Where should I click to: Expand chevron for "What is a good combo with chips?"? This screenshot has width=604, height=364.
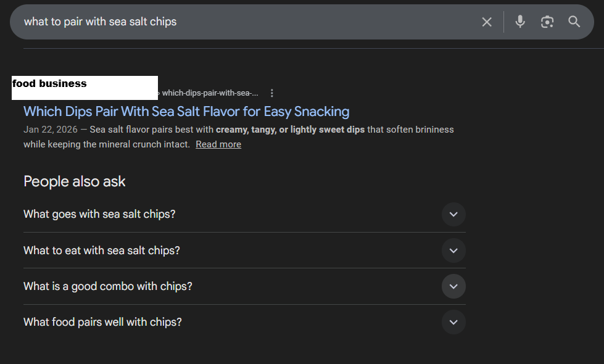coord(453,286)
